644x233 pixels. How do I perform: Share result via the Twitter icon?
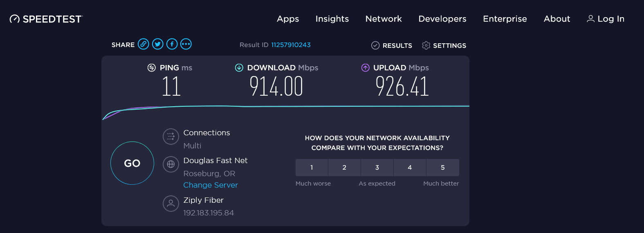[157, 44]
